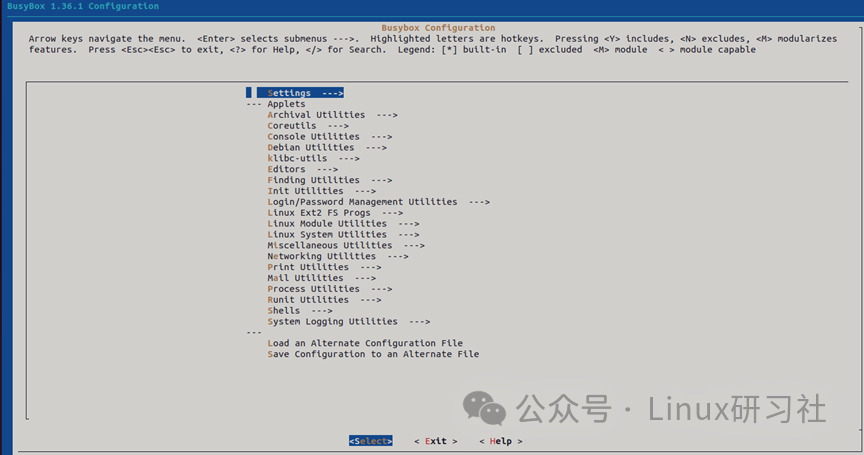Screen dimensions: 864x455
Task: Open the Coreutils submenu
Action: tap(308, 126)
